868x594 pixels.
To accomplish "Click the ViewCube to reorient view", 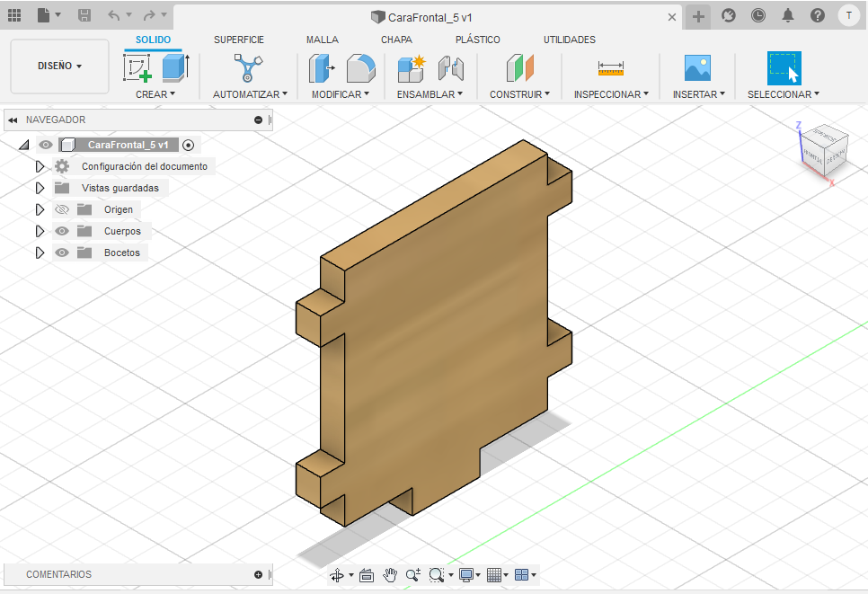I will tap(824, 150).
